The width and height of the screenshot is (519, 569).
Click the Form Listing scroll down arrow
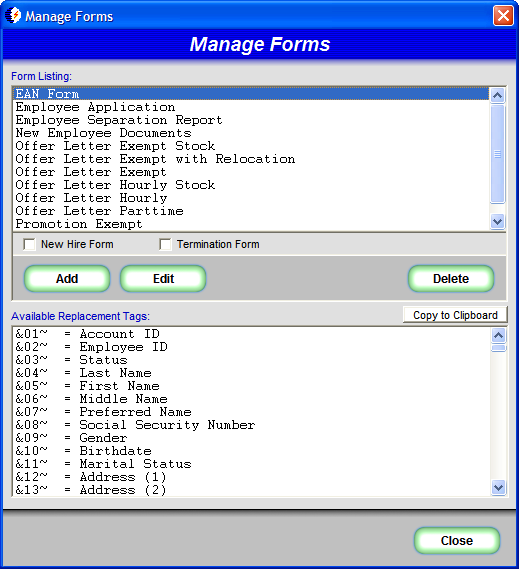[x=497, y=221]
